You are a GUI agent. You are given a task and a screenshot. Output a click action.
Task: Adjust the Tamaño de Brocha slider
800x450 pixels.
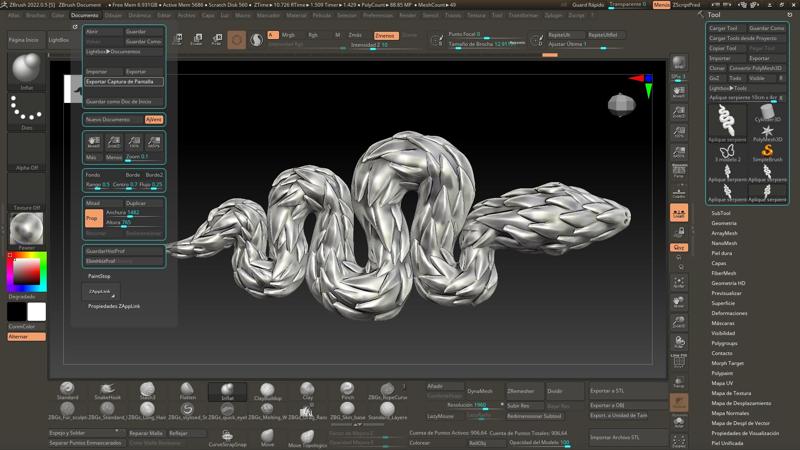click(487, 45)
